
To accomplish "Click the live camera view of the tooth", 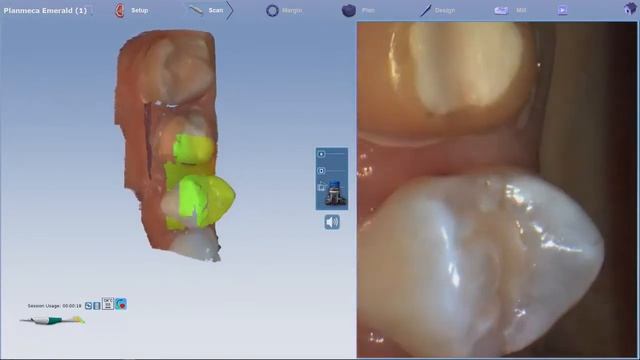I will click(497, 190).
